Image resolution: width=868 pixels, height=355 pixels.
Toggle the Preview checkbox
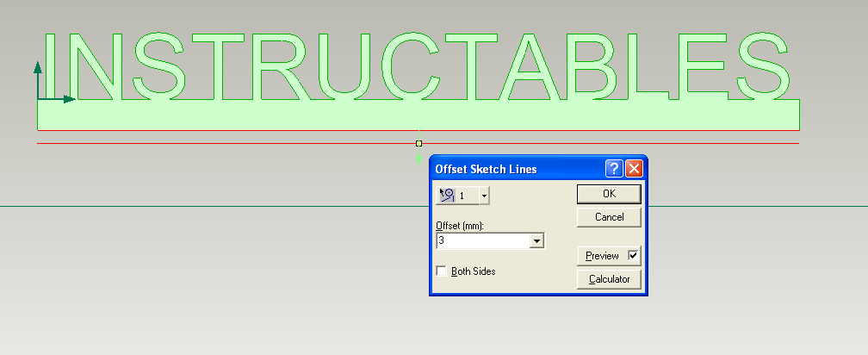633,256
